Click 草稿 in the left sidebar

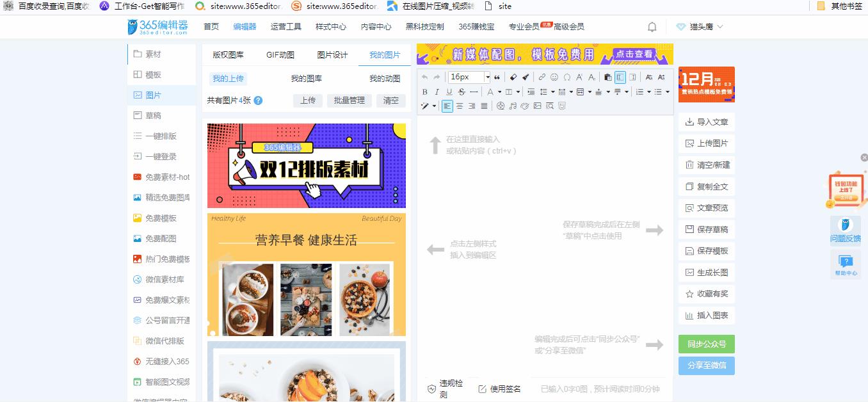[x=153, y=116]
